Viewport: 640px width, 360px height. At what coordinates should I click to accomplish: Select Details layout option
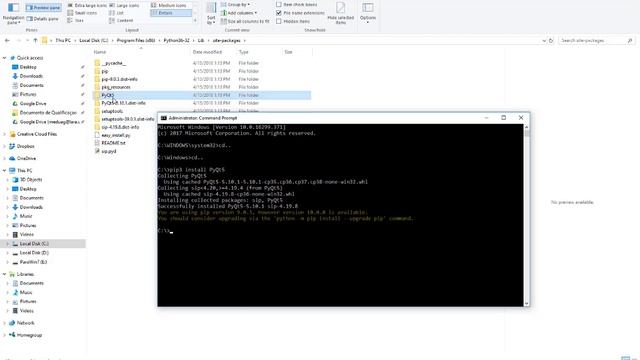pos(171,13)
